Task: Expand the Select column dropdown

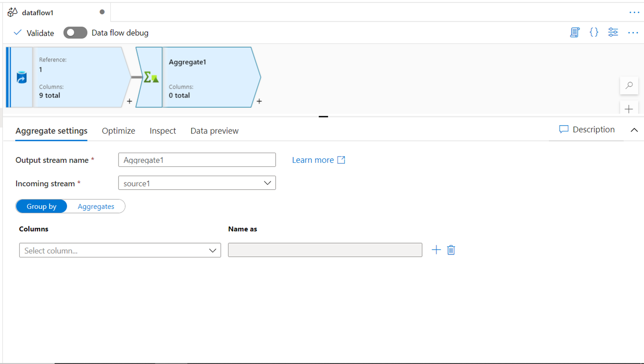Action: [x=120, y=250]
